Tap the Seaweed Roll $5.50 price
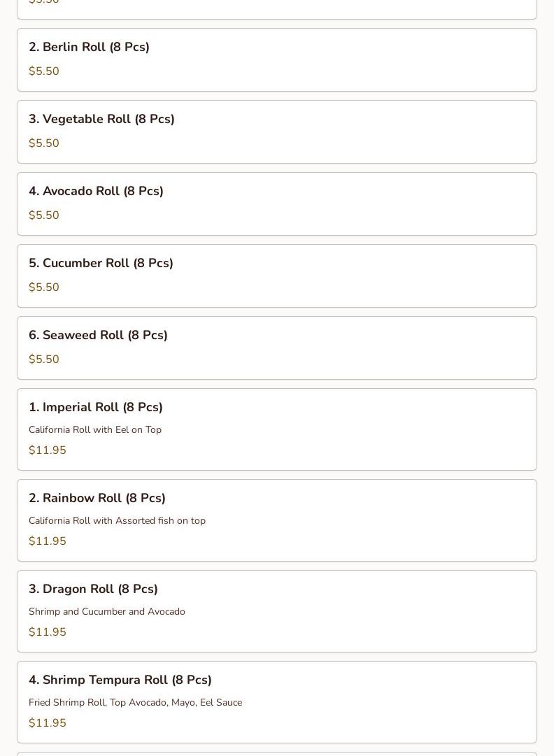 (44, 359)
